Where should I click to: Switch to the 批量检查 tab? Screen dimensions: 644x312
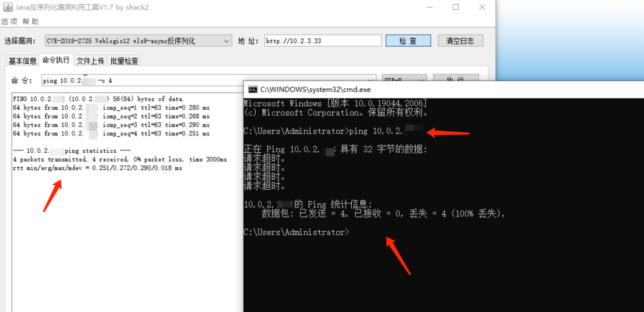124,61
